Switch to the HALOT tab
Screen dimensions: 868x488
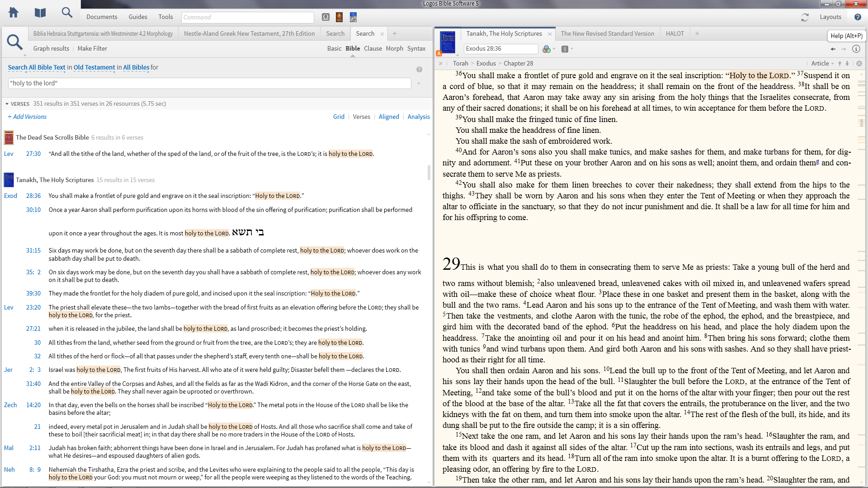(x=675, y=33)
